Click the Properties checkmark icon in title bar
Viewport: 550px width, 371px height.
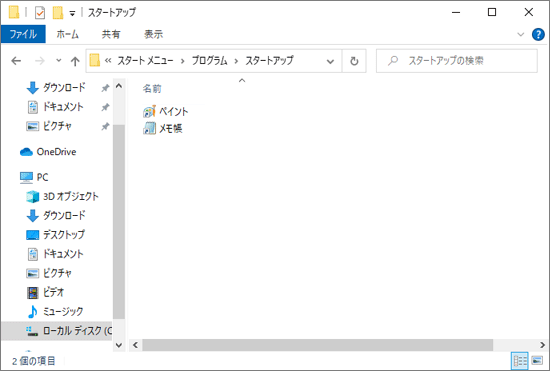pyautogui.click(x=40, y=13)
